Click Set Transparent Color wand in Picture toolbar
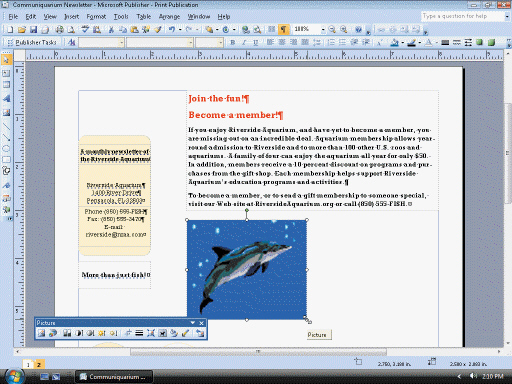This screenshot has width=512, height=384. point(185,333)
